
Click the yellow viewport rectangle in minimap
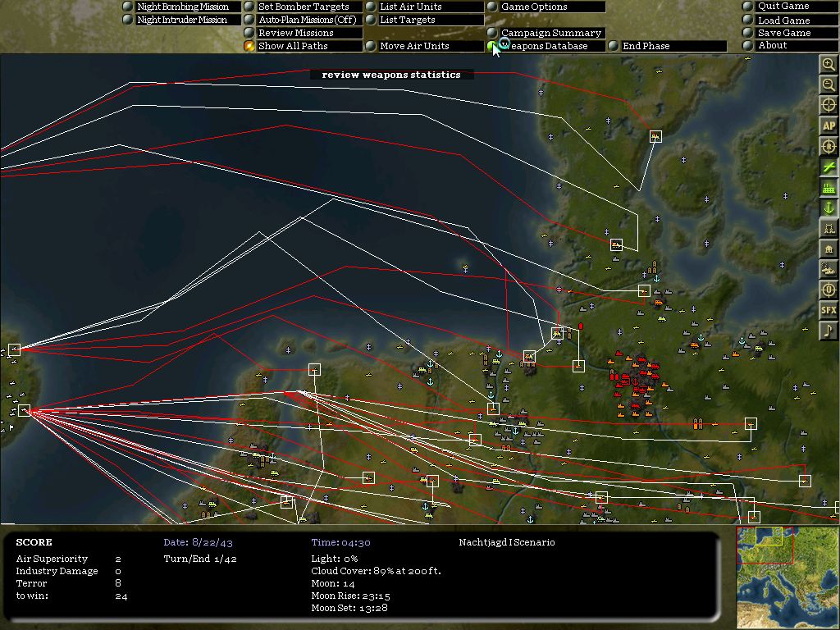(769, 536)
